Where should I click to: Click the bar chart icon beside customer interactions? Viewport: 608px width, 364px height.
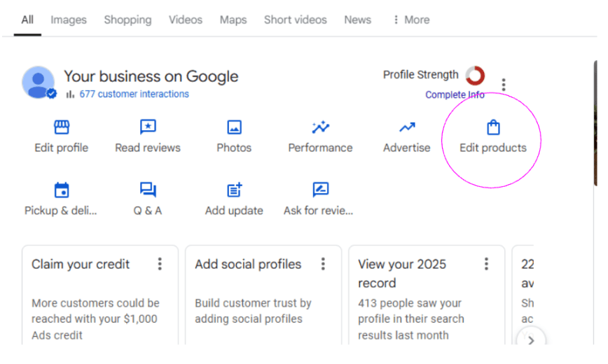[x=70, y=94]
